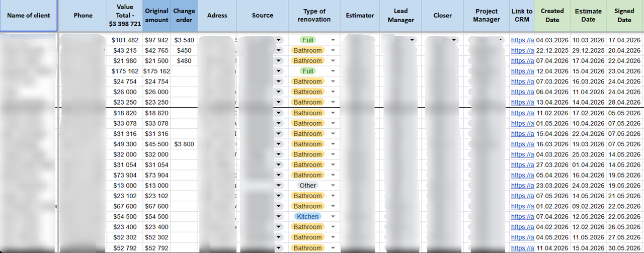
Task: Click the Adress column header
Action: (217, 16)
